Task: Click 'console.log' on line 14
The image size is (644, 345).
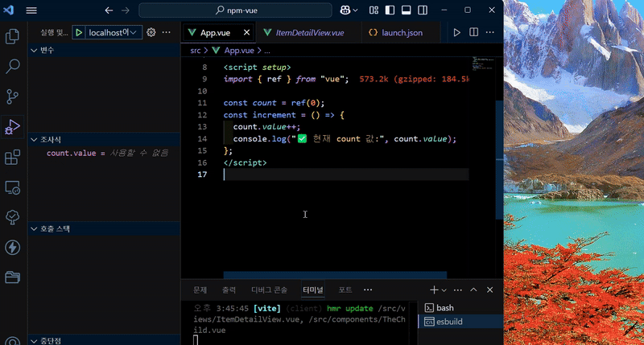Action: pyautogui.click(x=259, y=139)
